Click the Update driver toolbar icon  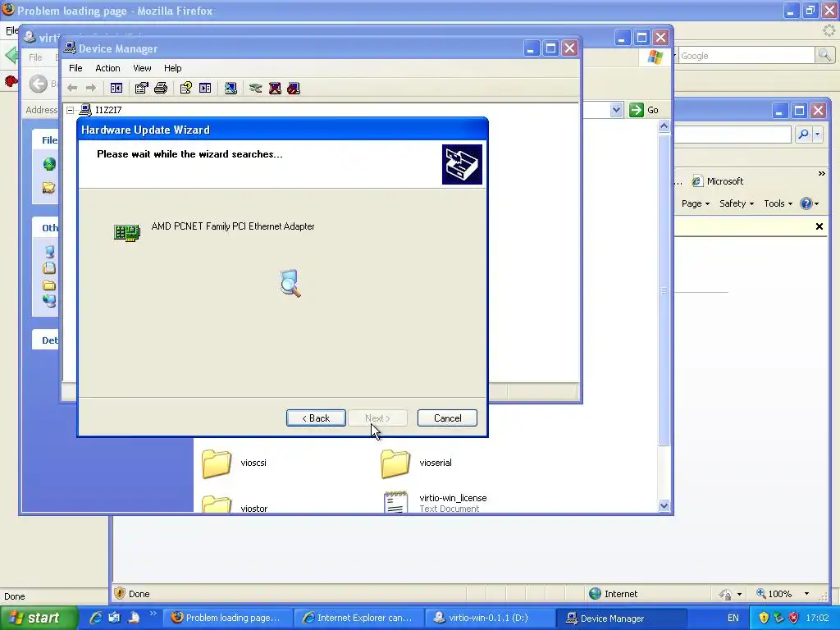(x=256, y=88)
